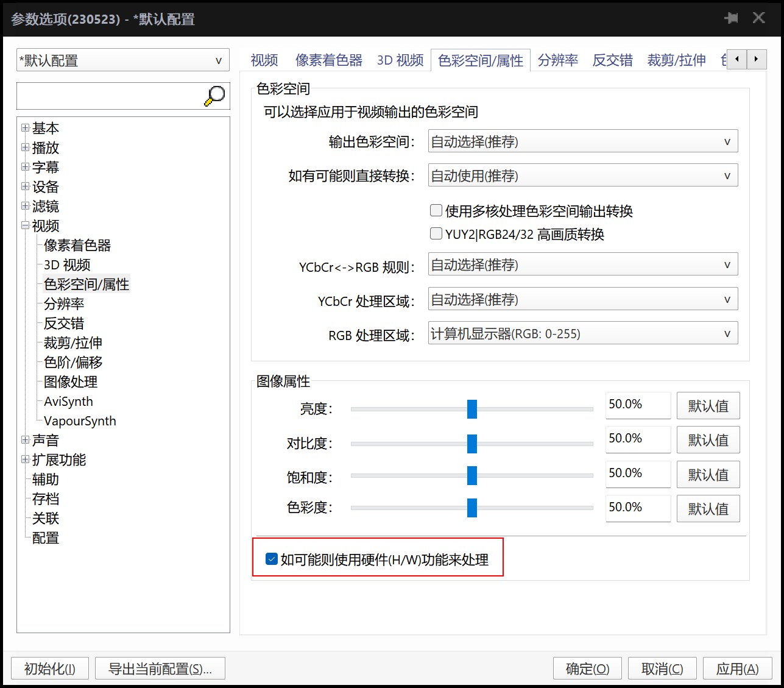Open the RGB 处理区域 dropdown

[582, 334]
